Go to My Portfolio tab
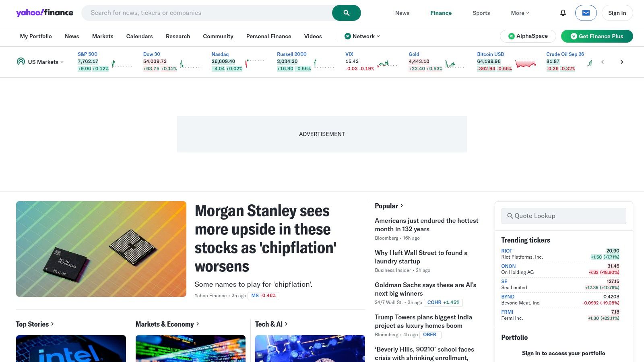Viewport: 644px width, 362px height. [36, 36]
